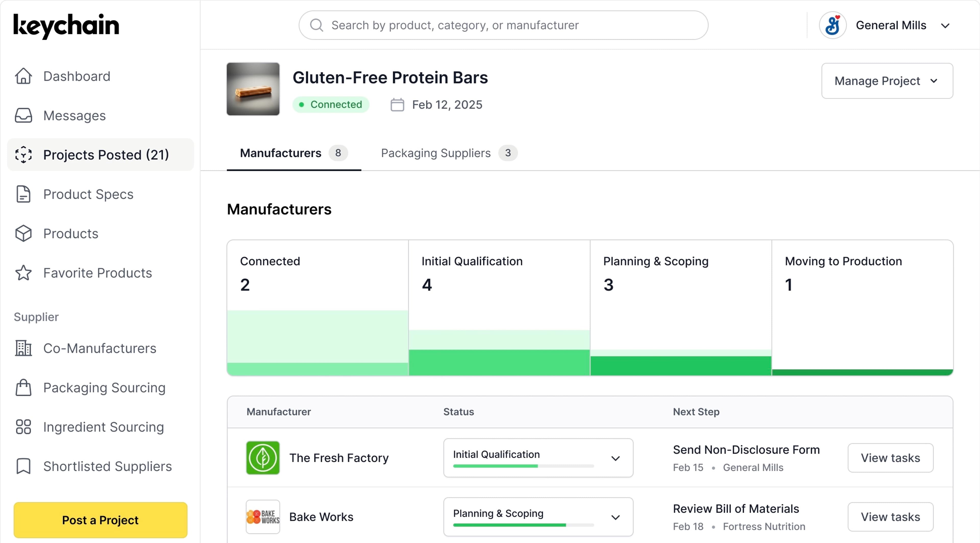Click the Packaging Sourcing bag icon
The height and width of the screenshot is (543, 980).
(23, 387)
